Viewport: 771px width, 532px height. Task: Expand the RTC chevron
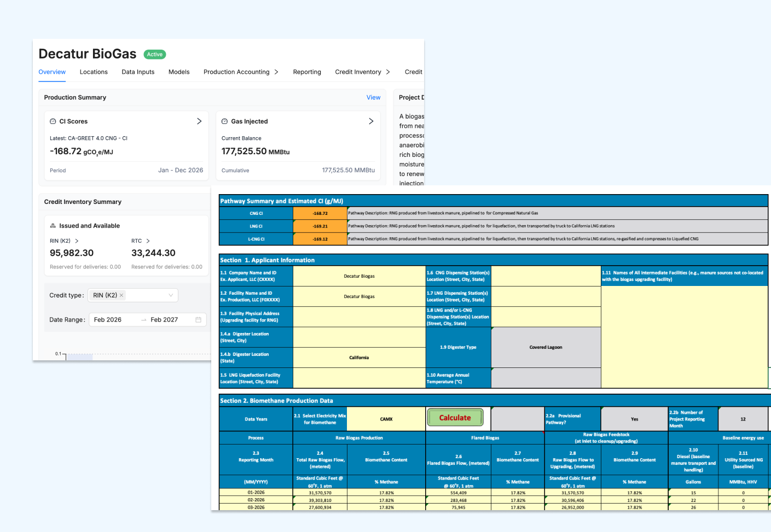(x=148, y=241)
